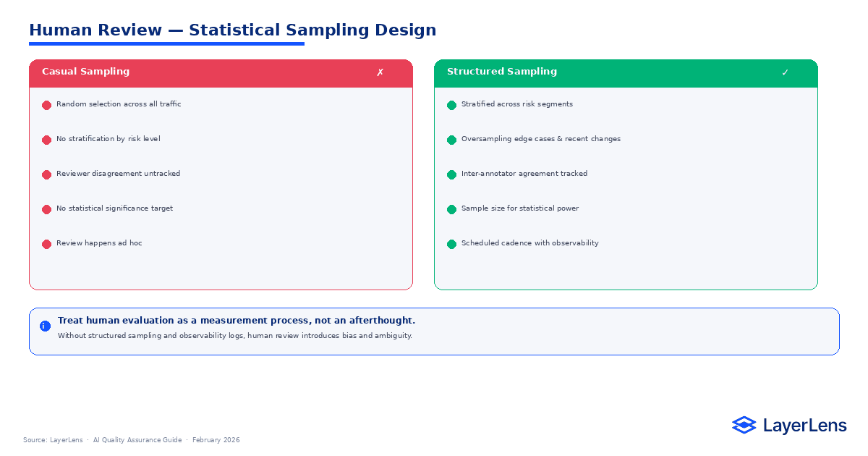Click text Scheduled cadence with observability

pyautogui.click(x=530, y=243)
